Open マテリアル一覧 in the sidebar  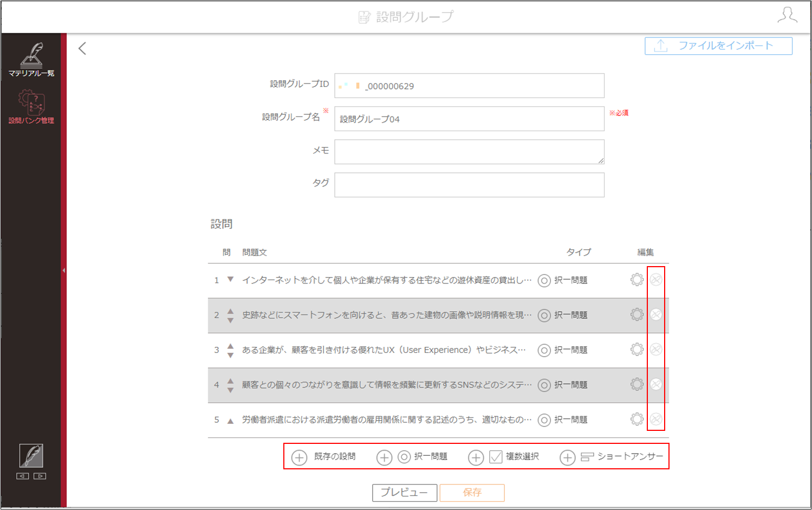pos(31,60)
